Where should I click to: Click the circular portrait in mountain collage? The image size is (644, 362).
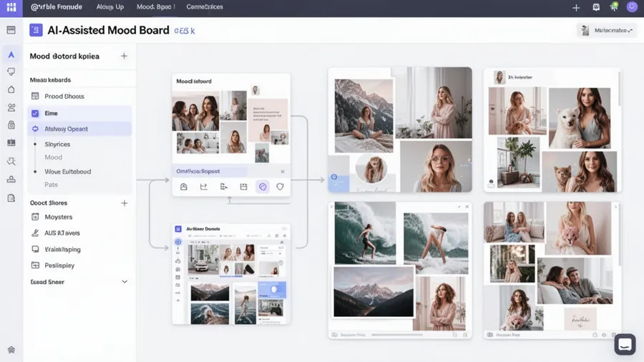point(371,168)
